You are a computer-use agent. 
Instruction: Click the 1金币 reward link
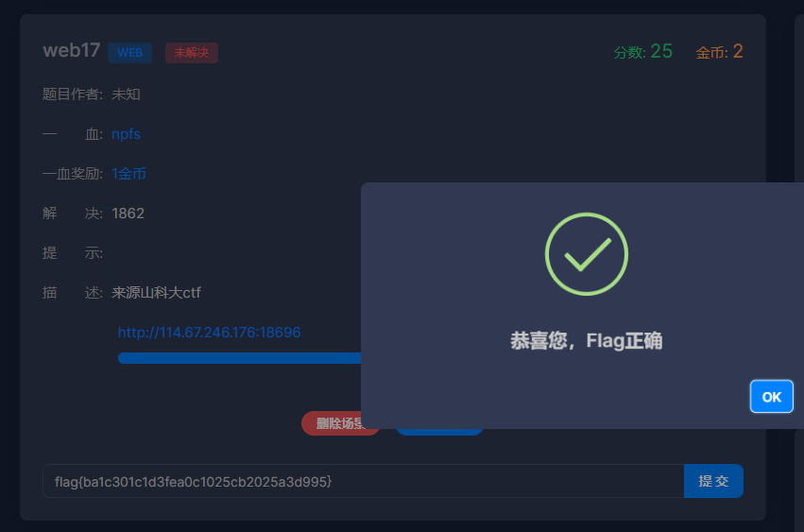(x=128, y=174)
